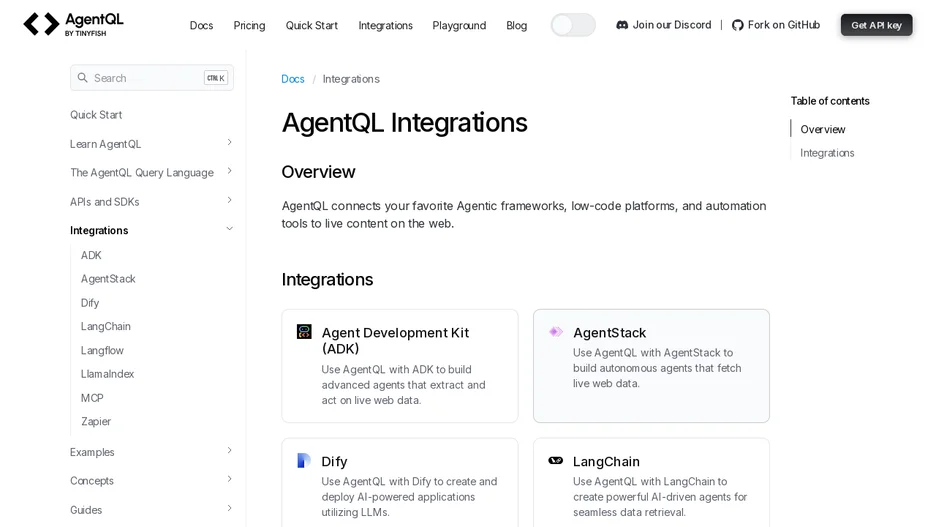Screen dimensions: 936x527
Task: Open Integrations in top navigation
Action: pyautogui.click(x=385, y=25)
